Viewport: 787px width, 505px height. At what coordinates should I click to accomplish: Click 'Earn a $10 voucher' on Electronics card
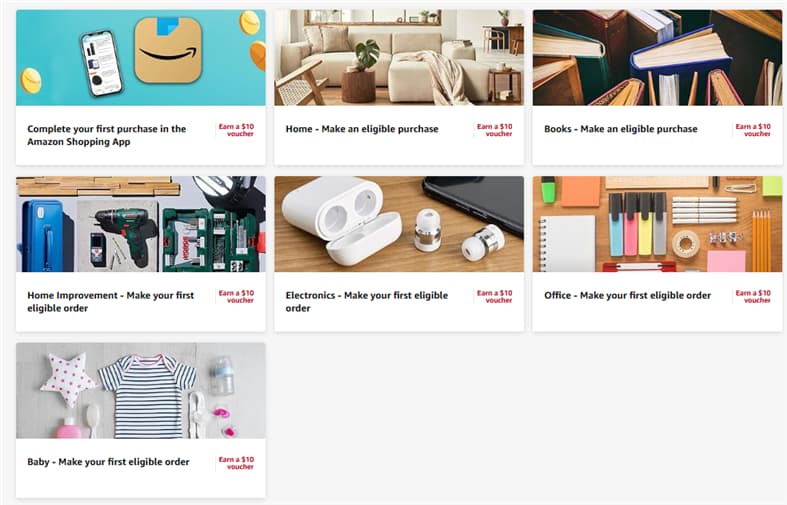(494, 297)
